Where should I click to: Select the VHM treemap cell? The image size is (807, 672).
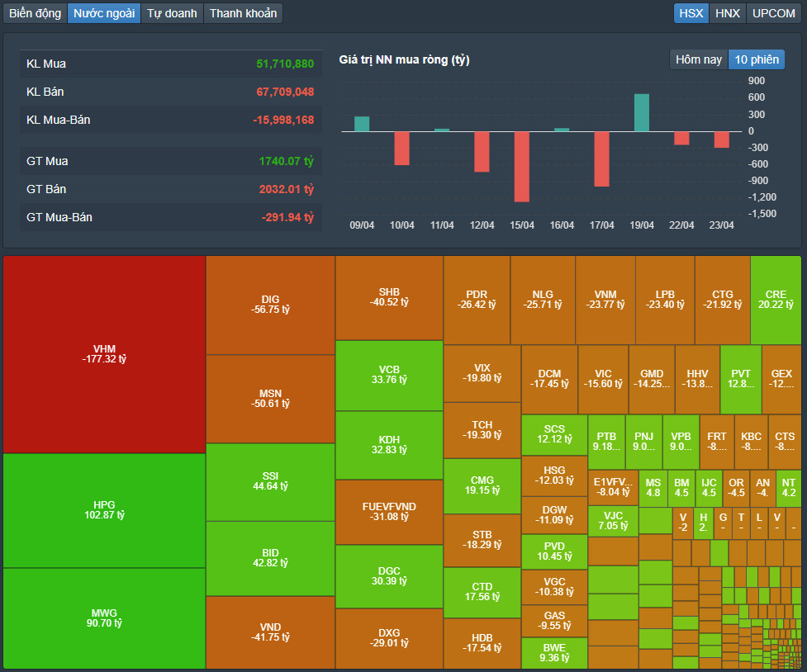coord(104,354)
